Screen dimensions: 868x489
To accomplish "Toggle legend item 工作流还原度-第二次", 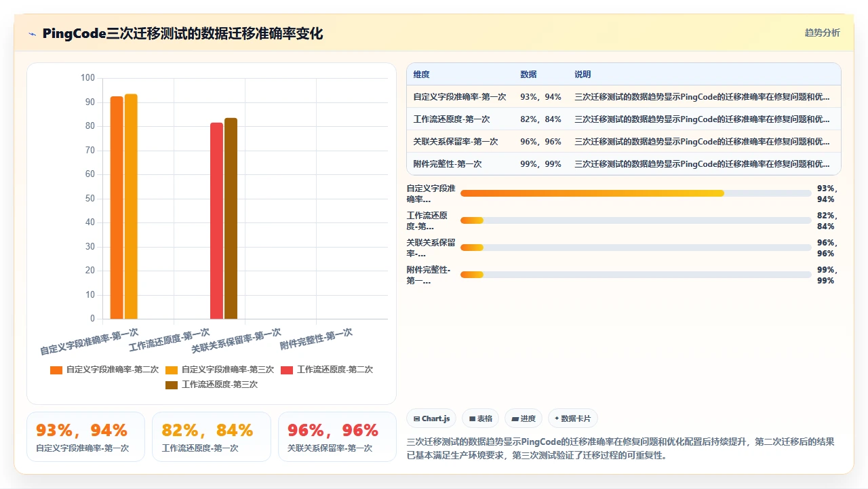I will point(327,370).
